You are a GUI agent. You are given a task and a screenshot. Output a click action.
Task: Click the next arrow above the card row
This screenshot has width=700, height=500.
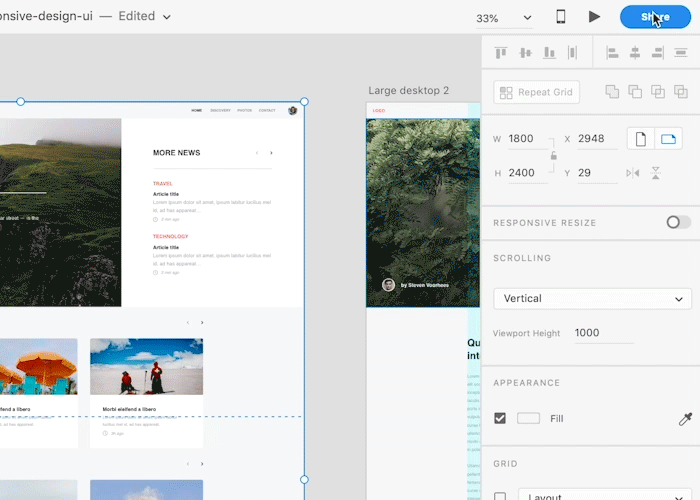202,322
